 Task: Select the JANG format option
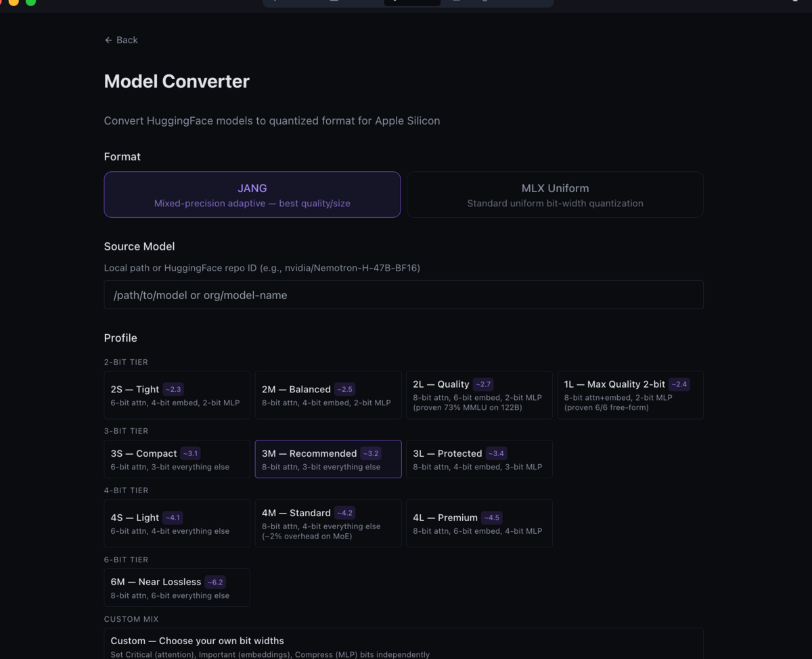point(252,194)
